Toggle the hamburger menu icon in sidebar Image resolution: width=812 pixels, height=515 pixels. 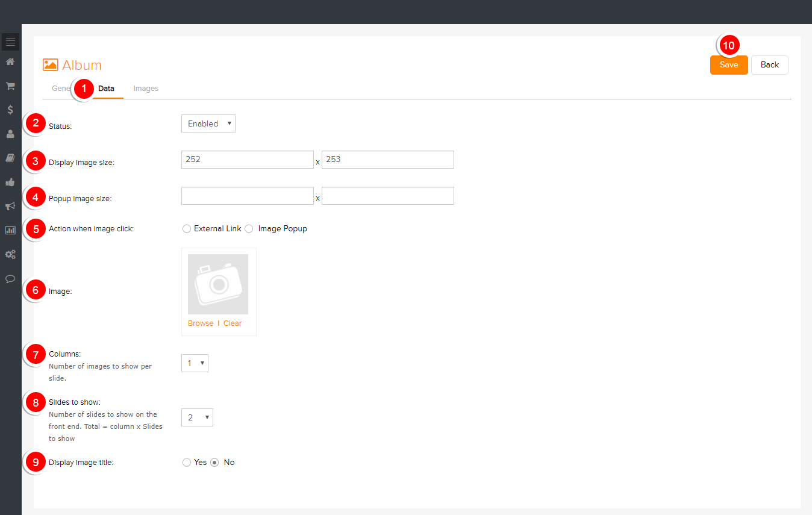pos(10,42)
